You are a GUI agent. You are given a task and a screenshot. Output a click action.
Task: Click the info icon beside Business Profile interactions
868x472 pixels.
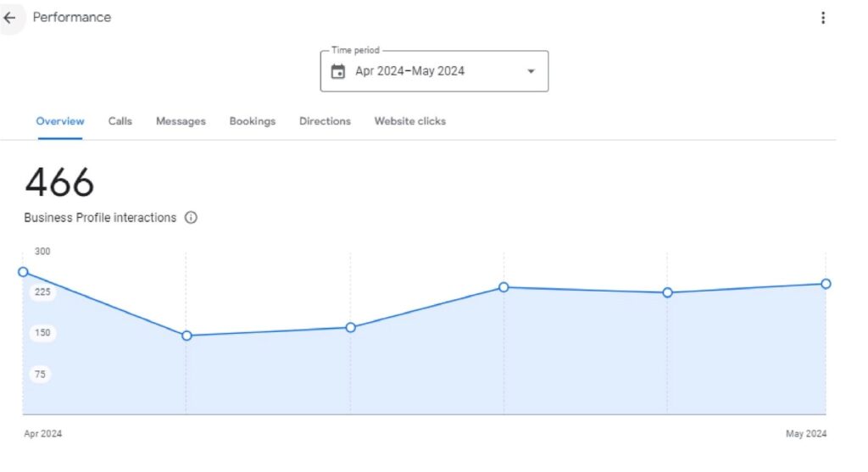[191, 218]
